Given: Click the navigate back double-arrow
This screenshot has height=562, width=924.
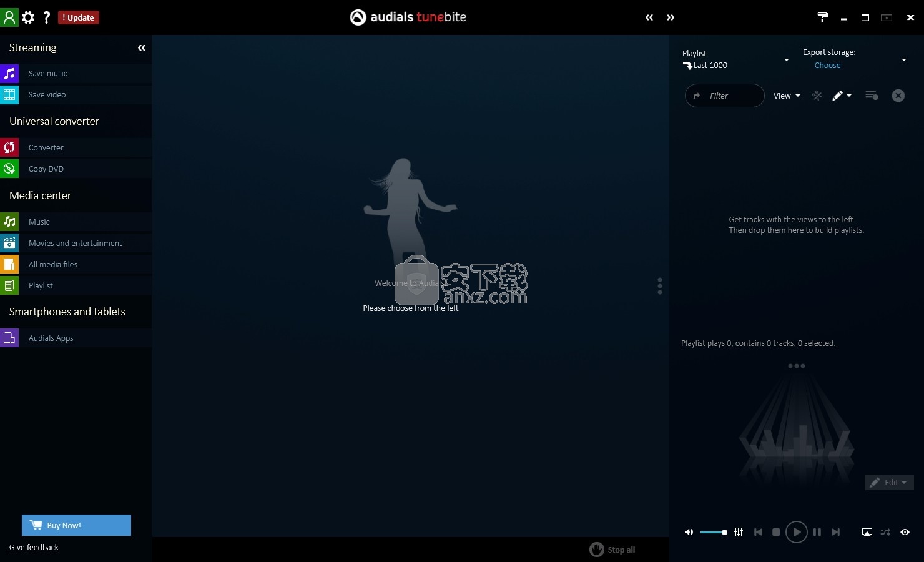Looking at the screenshot, I should point(649,17).
